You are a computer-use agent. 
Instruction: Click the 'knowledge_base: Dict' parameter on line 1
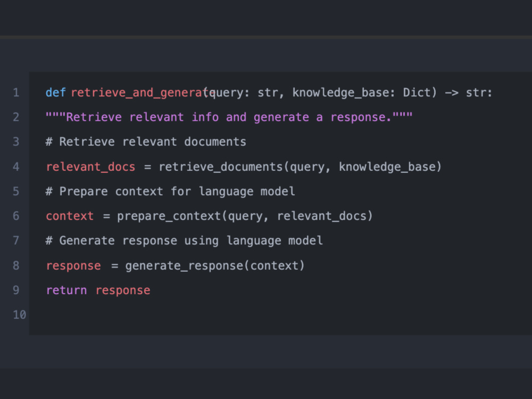pyautogui.click(x=361, y=92)
